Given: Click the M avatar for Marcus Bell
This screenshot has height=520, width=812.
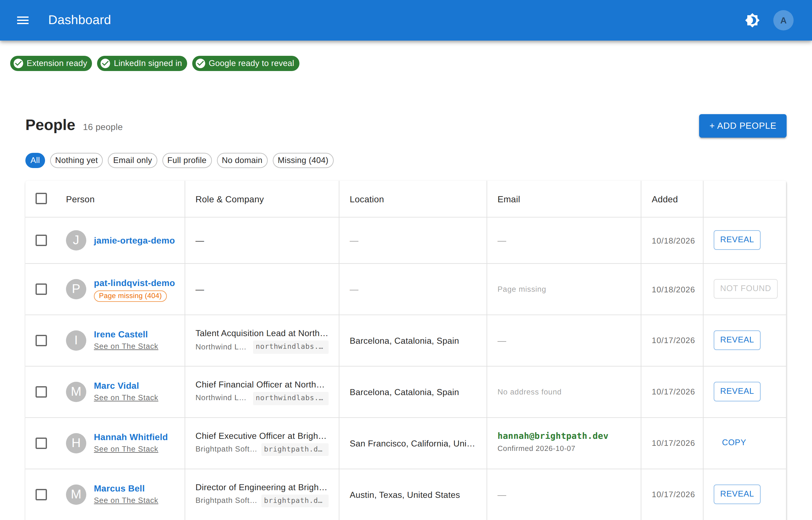Looking at the screenshot, I should (x=76, y=494).
